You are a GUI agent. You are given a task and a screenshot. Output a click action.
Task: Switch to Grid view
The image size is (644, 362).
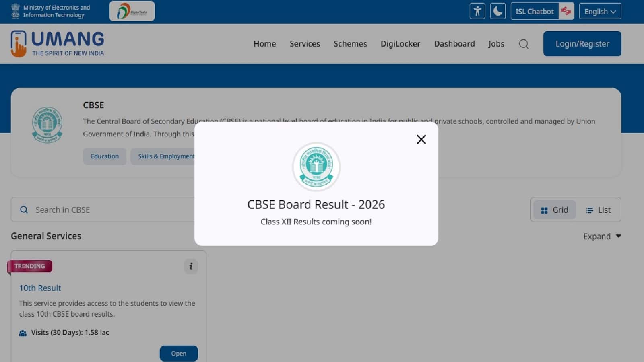[555, 210]
